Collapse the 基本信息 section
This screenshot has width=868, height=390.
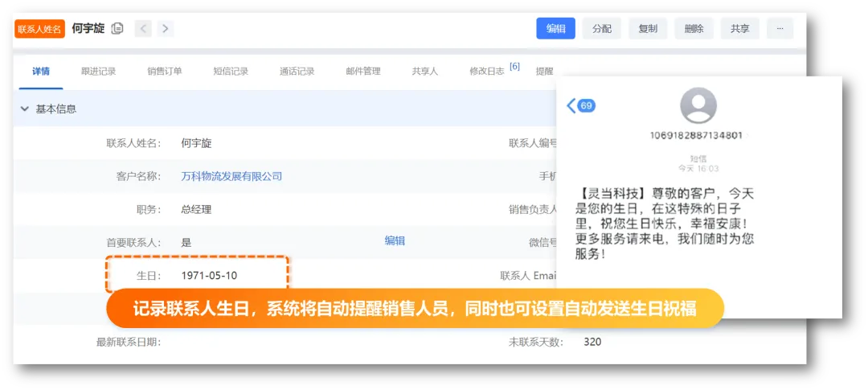coord(25,109)
